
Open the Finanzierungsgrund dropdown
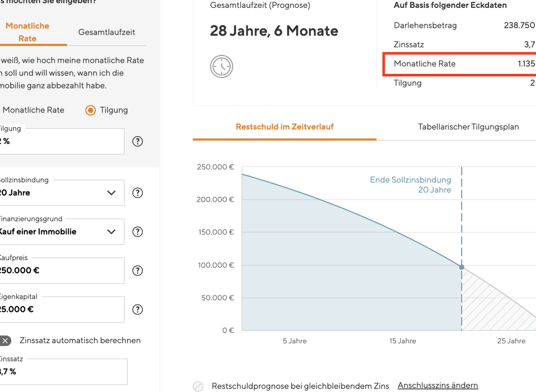60,232
